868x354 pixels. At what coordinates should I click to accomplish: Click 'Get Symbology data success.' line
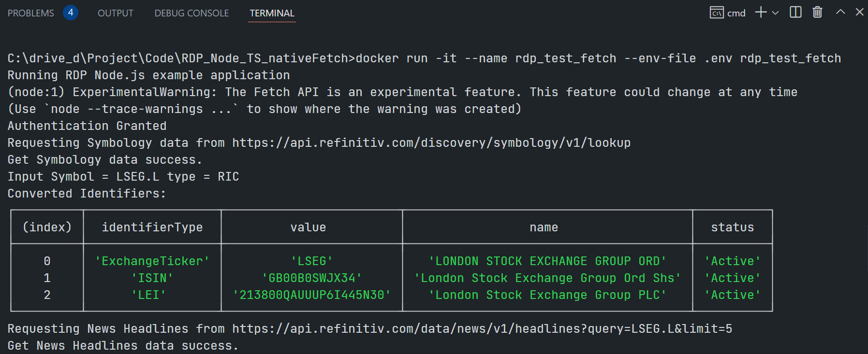105,160
